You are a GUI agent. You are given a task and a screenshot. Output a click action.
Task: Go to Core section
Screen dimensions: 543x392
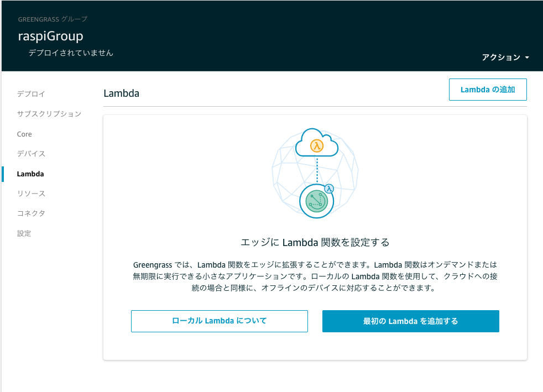coord(24,134)
